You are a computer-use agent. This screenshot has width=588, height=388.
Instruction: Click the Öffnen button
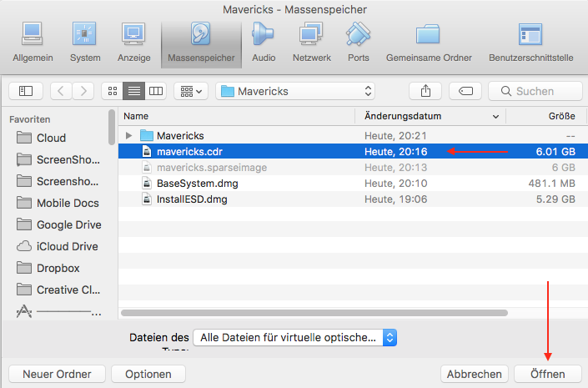[x=546, y=374]
